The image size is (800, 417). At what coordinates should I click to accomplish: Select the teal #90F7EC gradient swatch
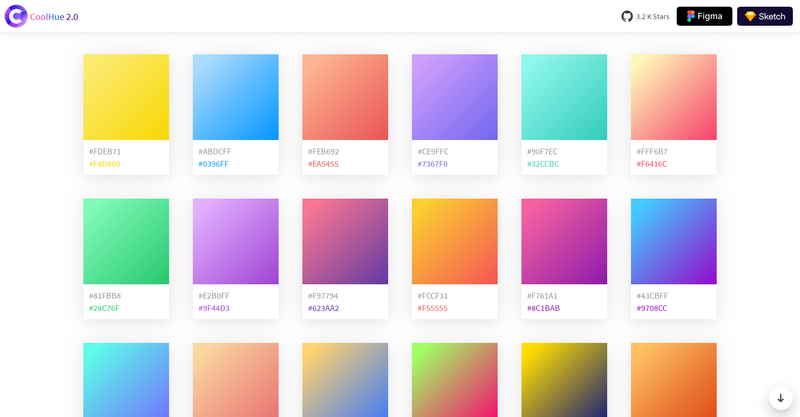(564, 97)
